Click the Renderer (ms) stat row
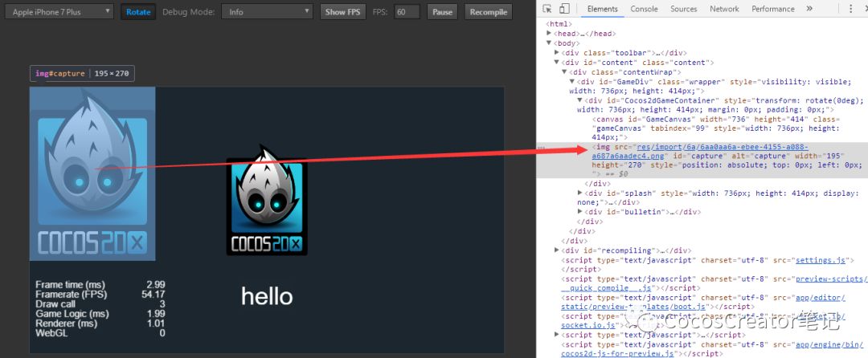The image size is (868, 358). (x=100, y=323)
